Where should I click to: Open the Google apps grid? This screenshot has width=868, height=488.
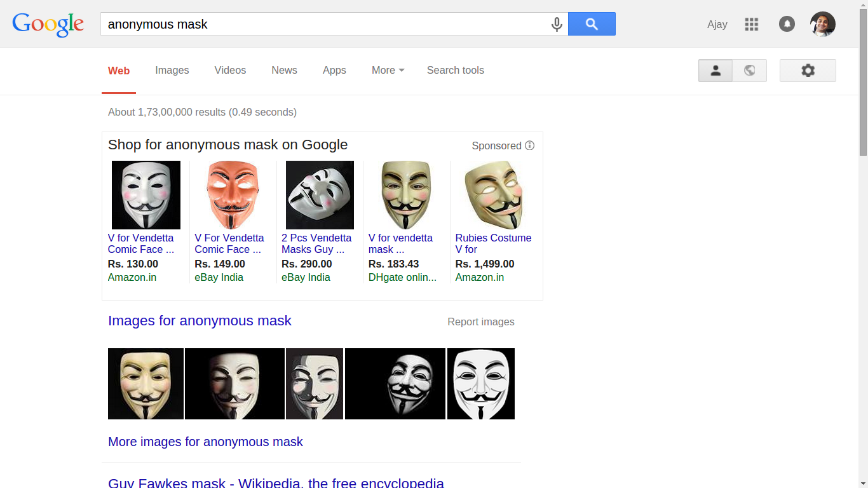point(752,24)
